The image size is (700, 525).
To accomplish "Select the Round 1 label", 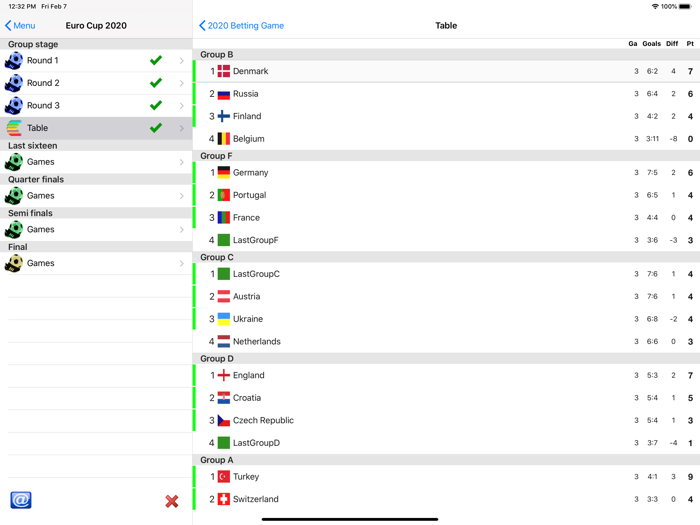I will [x=42, y=61].
